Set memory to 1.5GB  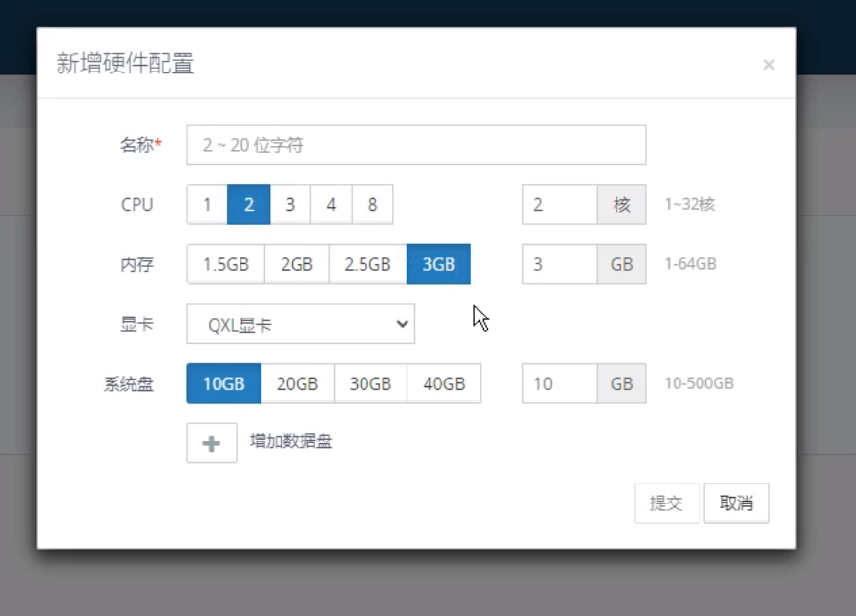(226, 265)
